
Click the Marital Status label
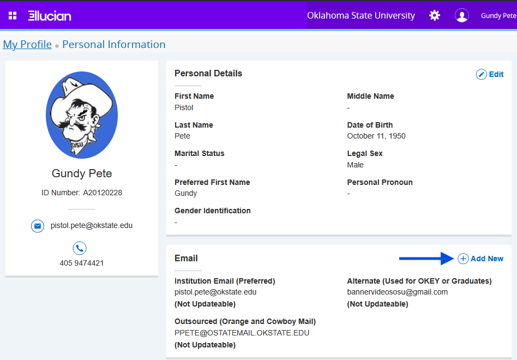click(199, 153)
